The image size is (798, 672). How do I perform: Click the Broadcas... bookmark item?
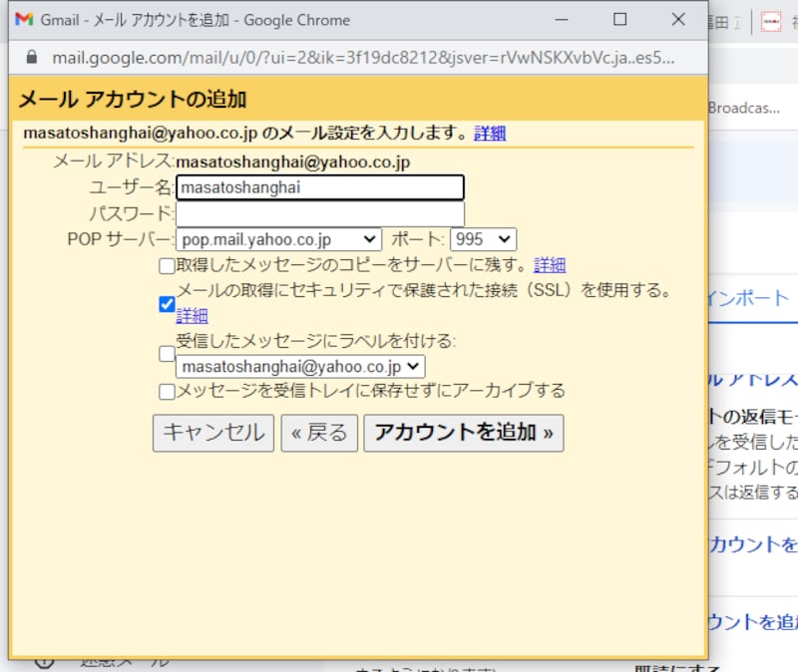[745, 108]
